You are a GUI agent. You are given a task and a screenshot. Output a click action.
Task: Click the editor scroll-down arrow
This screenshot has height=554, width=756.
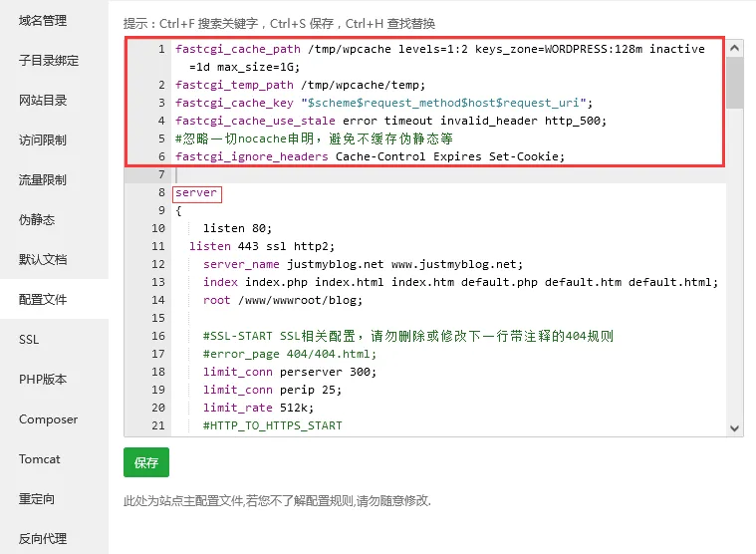tap(734, 428)
